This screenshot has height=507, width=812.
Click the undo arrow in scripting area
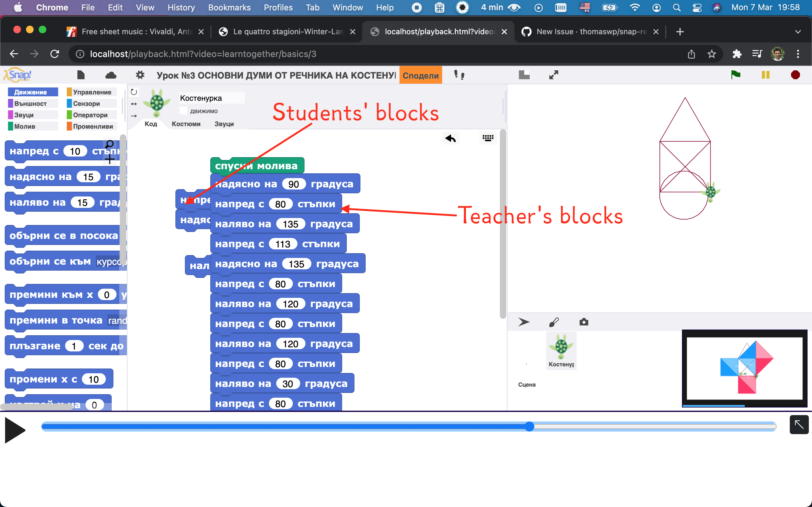tap(450, 138)
